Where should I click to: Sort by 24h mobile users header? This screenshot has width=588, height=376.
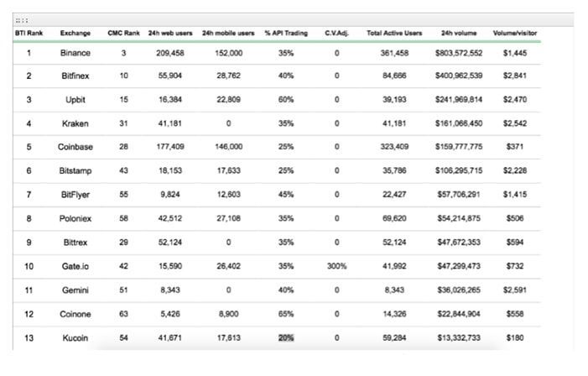[228, 33]
